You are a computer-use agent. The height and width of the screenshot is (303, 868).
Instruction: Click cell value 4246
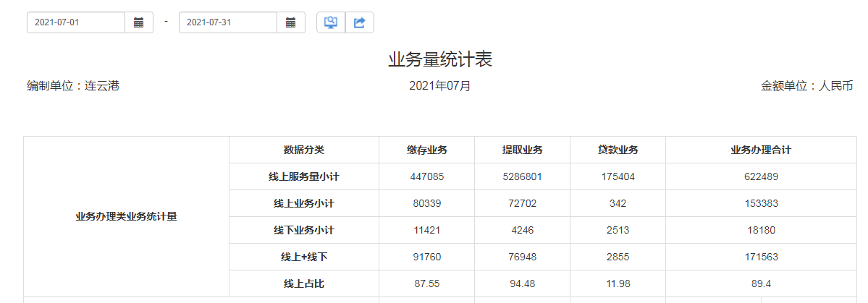coord(522,230)
